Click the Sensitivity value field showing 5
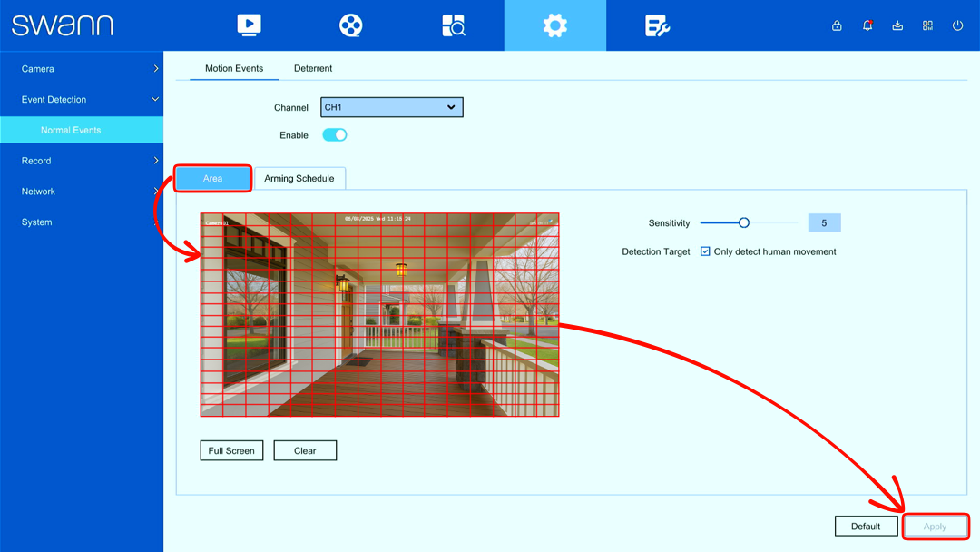This screenshot has width=980, height=552. point(824,222)
